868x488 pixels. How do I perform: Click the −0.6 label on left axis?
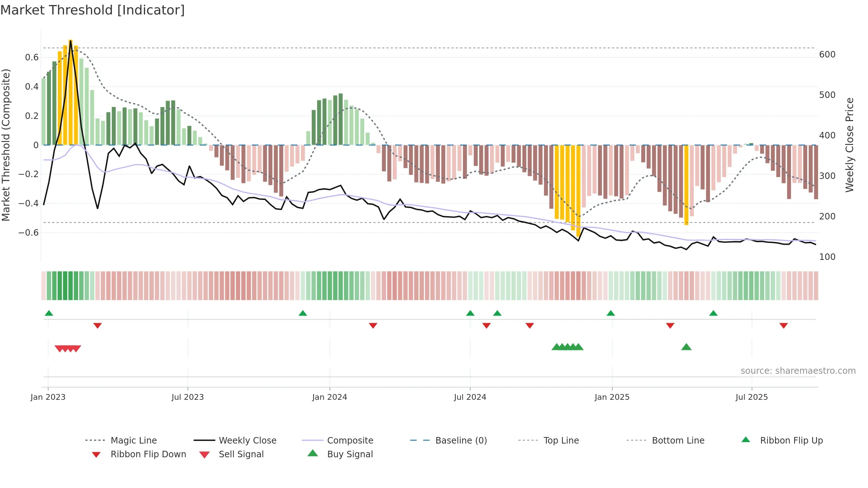coord(29,232)
